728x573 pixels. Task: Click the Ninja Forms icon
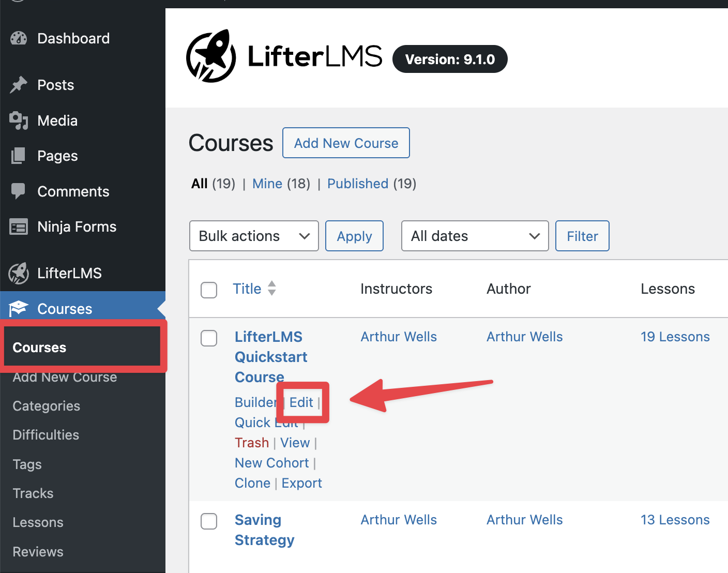19,227
